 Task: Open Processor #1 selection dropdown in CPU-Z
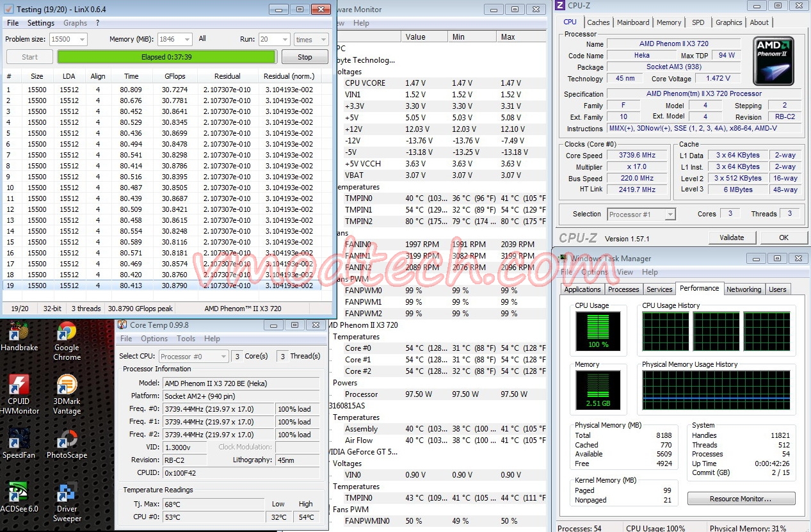click(x=641, y=214)
